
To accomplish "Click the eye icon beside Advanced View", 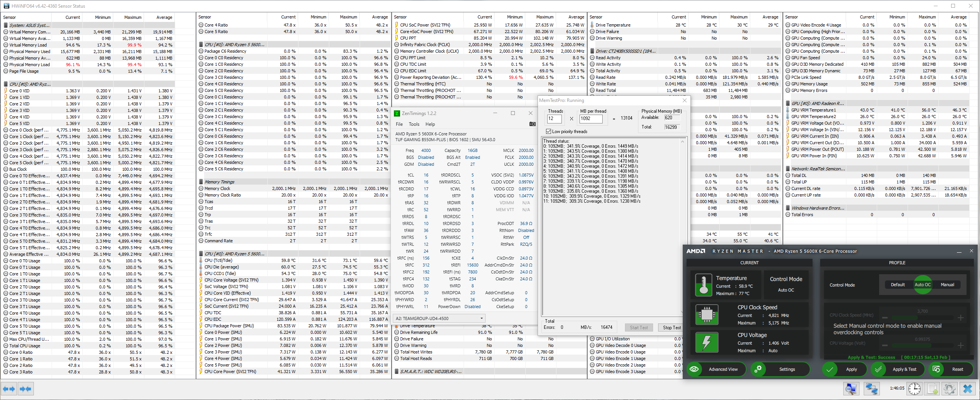I will click(x=694, y=369).
